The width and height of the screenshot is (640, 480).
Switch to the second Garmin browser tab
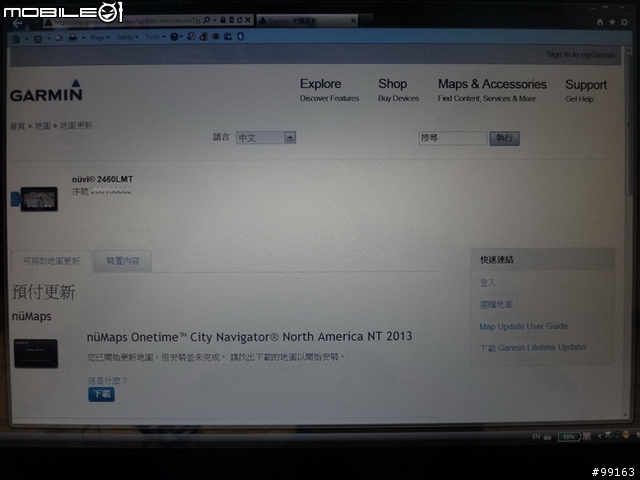click(306, 20)
